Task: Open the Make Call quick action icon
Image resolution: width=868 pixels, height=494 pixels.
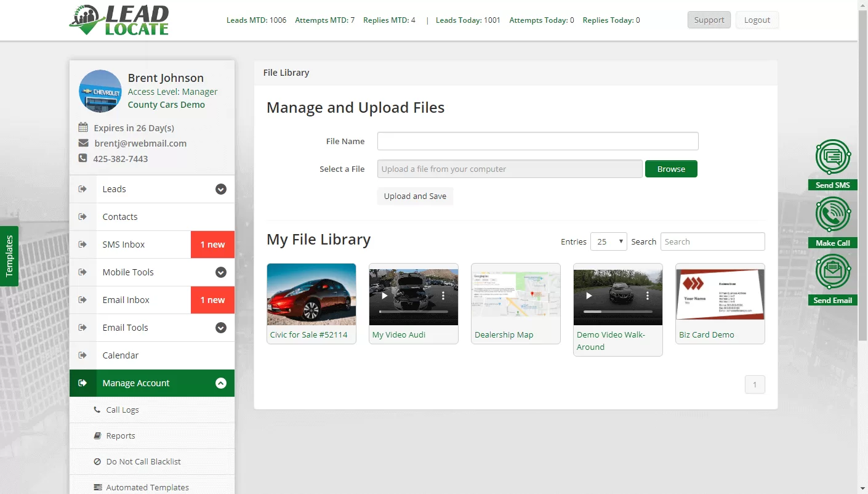Action: (833, 214)
